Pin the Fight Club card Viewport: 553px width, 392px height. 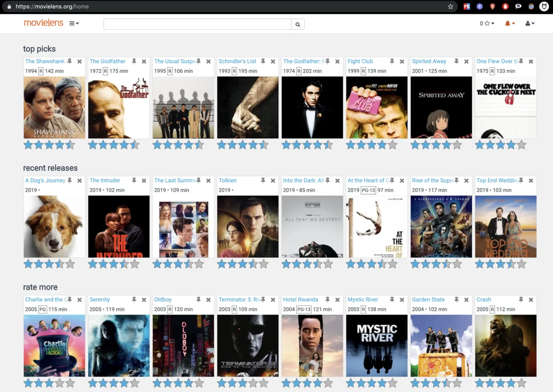tap(392, 61)
